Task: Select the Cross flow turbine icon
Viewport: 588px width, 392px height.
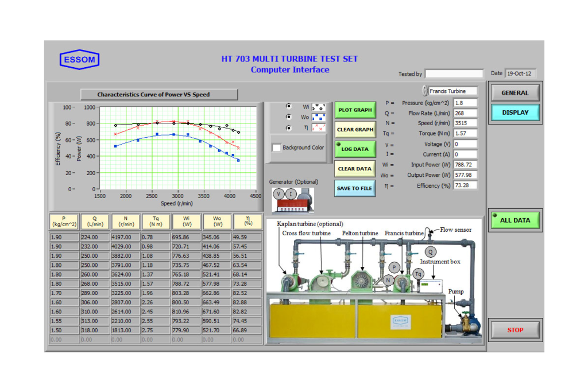Action: pos(322,282)
